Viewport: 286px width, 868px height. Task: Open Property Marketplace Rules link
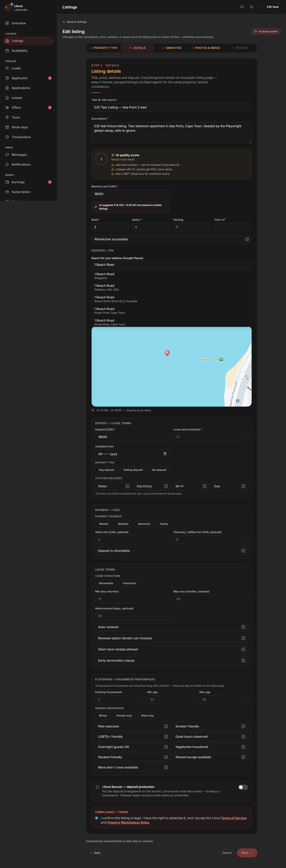coord(128,822)
